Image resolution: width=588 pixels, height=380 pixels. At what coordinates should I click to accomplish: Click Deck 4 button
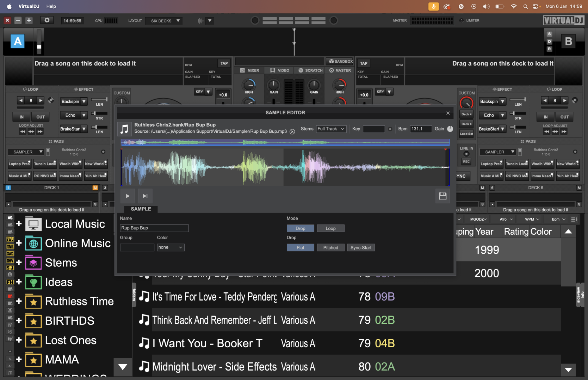(x=466, y=114)
